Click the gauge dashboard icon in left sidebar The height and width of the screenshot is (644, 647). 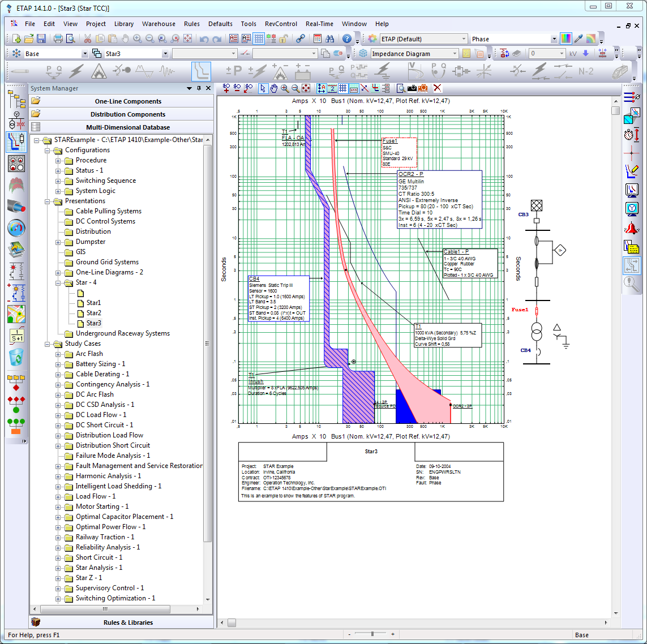point(16,227)
